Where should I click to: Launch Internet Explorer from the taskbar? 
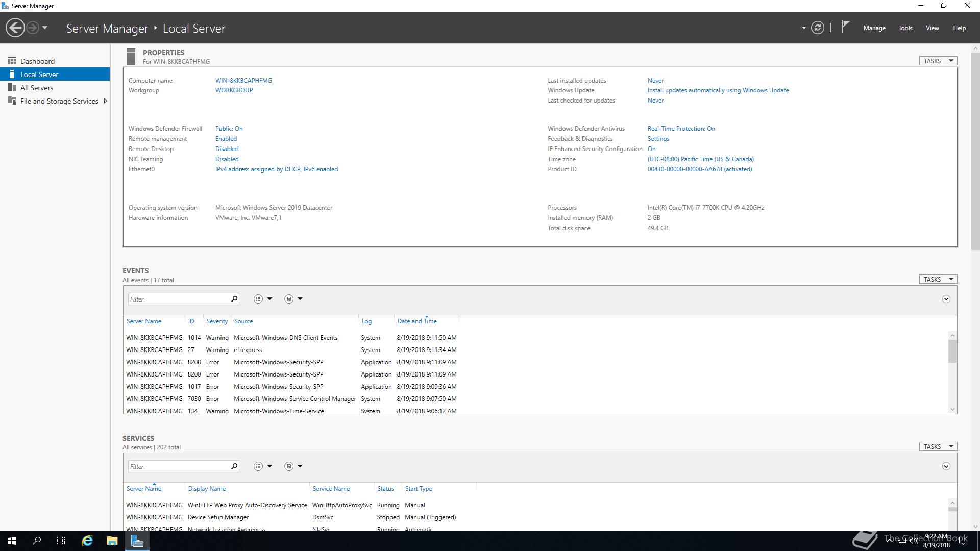pos(87,541)
